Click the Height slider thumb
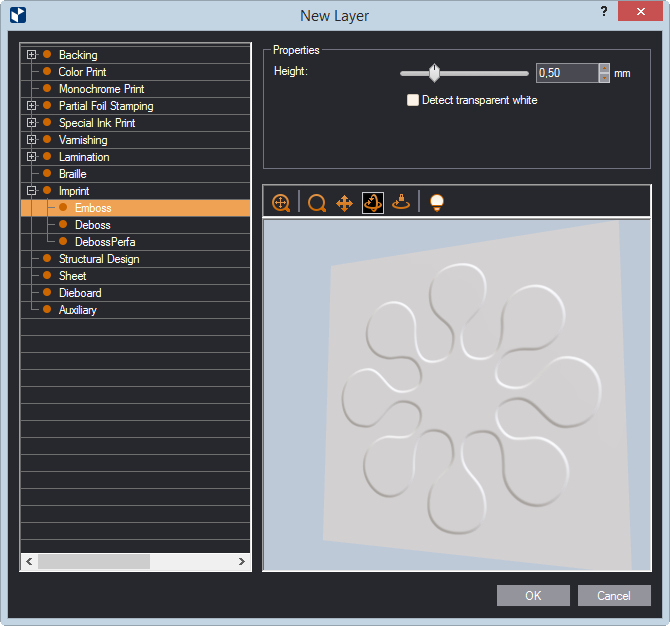The image size is (670, 626). pos(434,73)
